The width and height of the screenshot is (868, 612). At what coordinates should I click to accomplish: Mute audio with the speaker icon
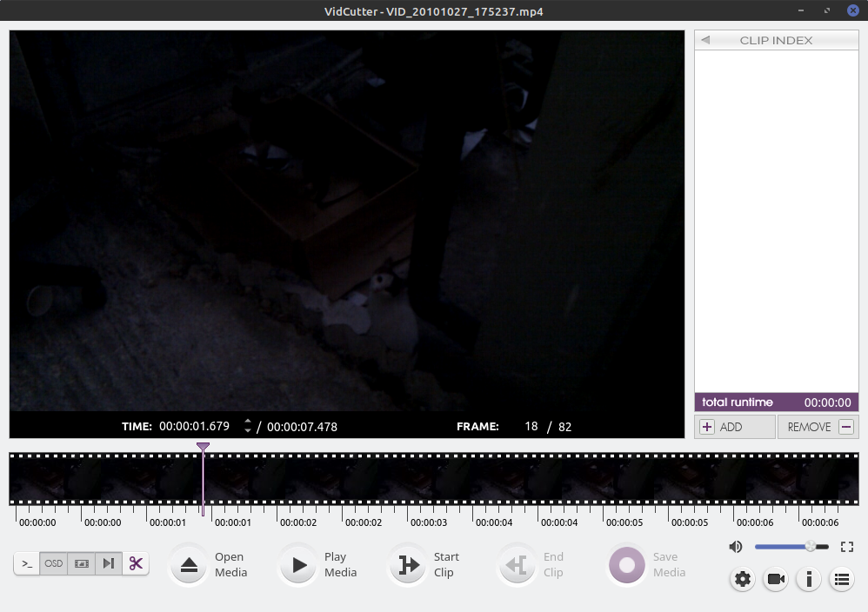(736, 546)
